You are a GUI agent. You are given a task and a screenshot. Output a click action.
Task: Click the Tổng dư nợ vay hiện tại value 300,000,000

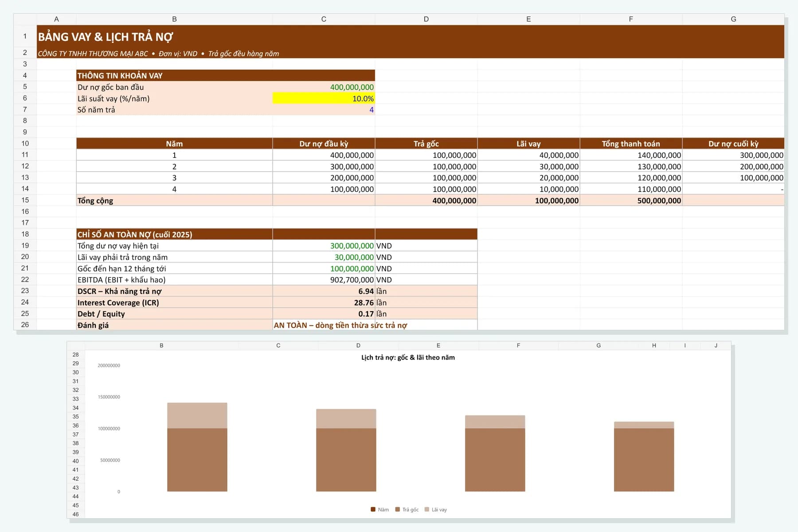pyautogui.click(x=324, y=246)
